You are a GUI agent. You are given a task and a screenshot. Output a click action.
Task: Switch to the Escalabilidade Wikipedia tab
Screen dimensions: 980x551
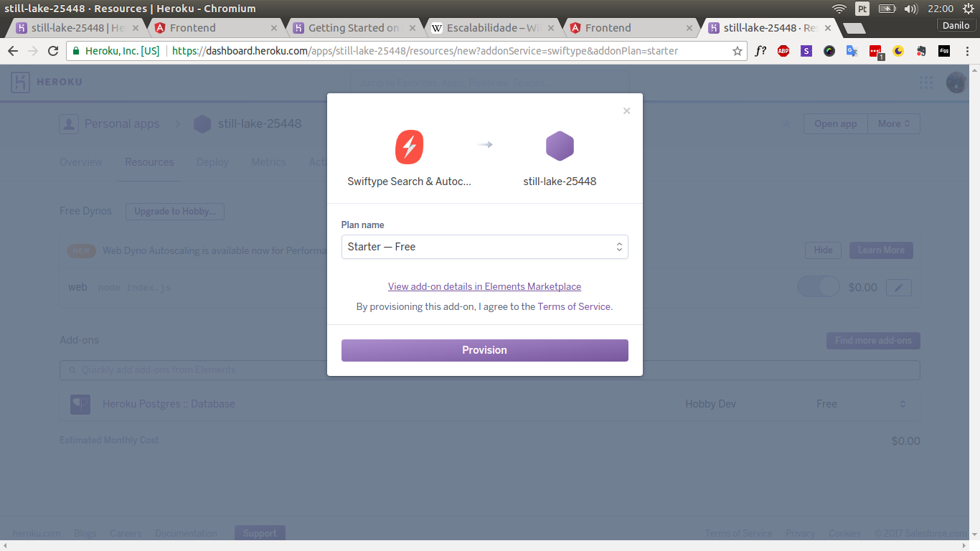point(492,28)
